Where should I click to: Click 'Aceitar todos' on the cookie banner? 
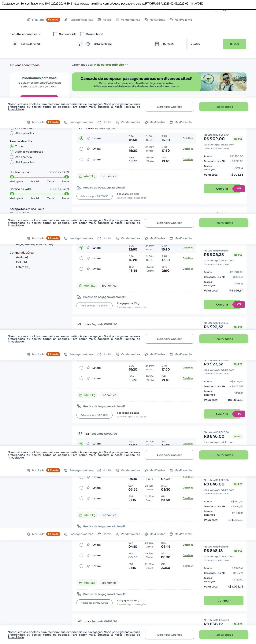[x=224, y=107]
